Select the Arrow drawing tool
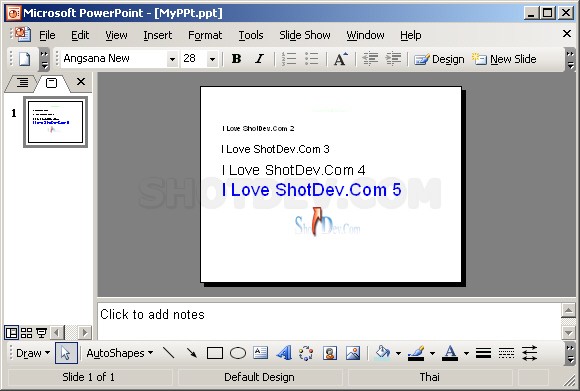The height and width of the screenshot is (391, 580). 192,353
